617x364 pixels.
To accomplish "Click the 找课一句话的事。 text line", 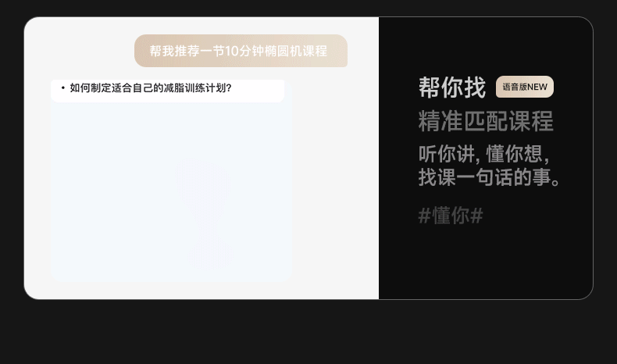I will (489, 177).
